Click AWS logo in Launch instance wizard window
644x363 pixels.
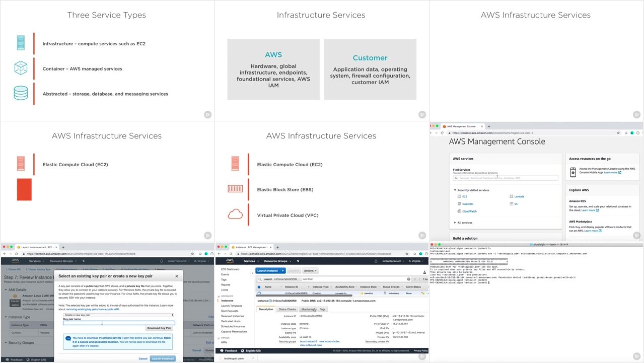[x=15, y=261]
